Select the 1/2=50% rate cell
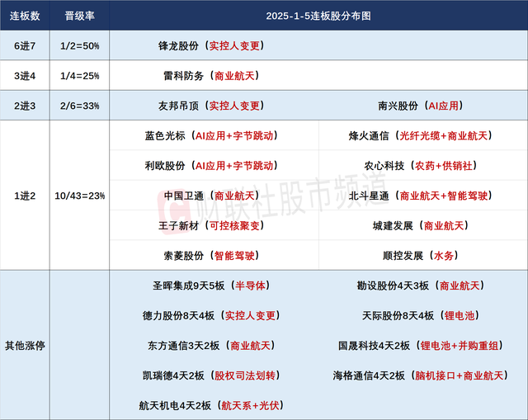 click(79, 46)
